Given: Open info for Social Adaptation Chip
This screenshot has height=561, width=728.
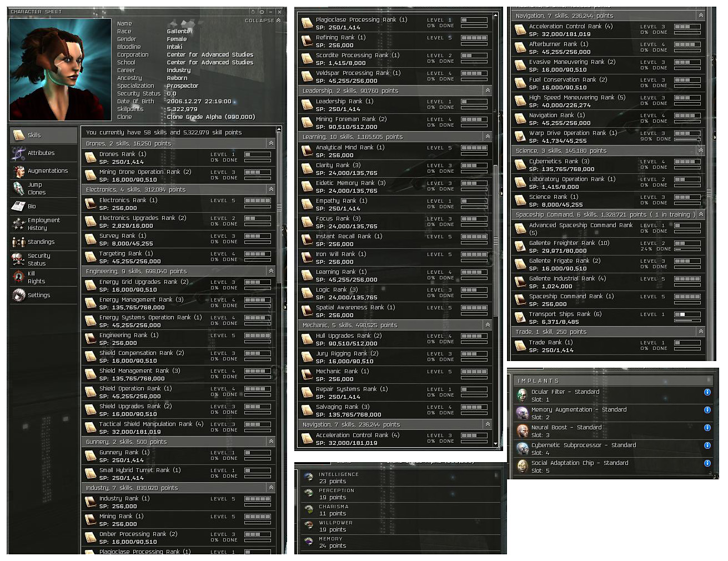Looking at the screenshot, I should click(707, 463).
